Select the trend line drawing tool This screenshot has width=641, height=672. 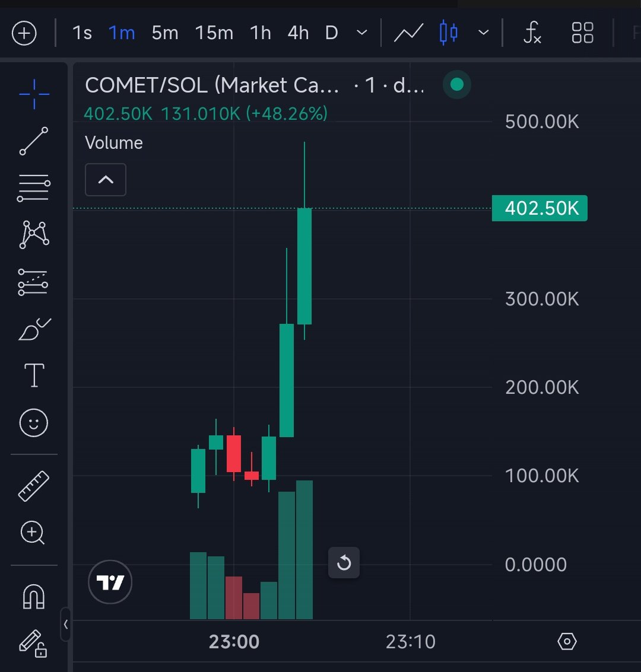coord(34,141)
